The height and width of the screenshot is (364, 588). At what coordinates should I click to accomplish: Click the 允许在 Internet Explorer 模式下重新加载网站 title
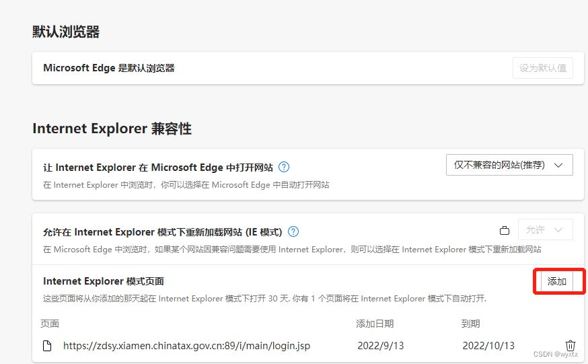[x=162, y=232]
